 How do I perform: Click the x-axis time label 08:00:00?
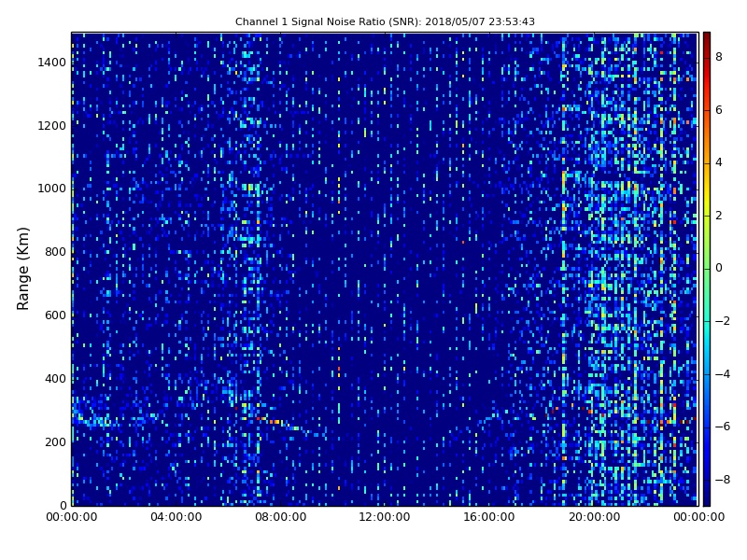pos(281,517)
